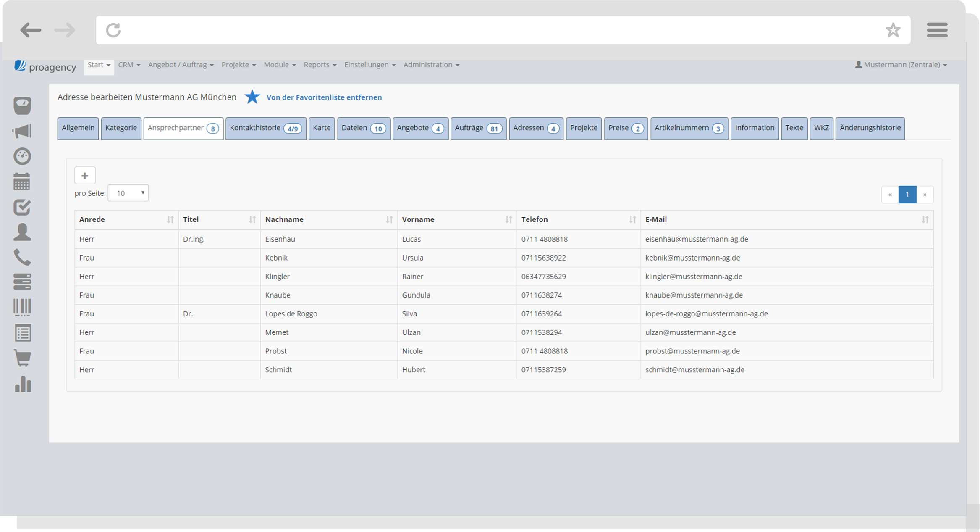
Task: Click the megaphone icon in sidebar
Action: pos(22,131)
